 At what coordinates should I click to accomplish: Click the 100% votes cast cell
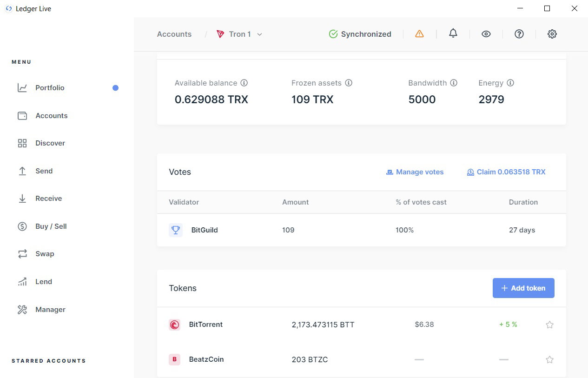tap(405, 230)
